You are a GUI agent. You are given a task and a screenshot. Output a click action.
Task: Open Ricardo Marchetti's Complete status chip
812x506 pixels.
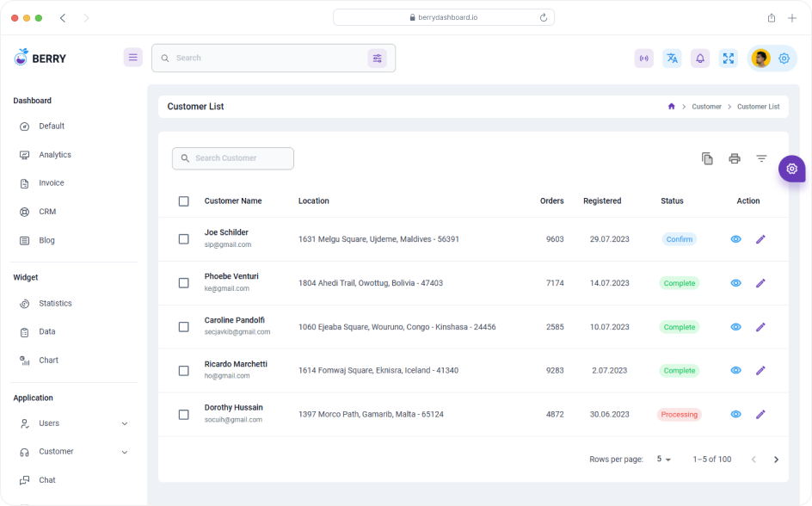[x=679, y=370]
